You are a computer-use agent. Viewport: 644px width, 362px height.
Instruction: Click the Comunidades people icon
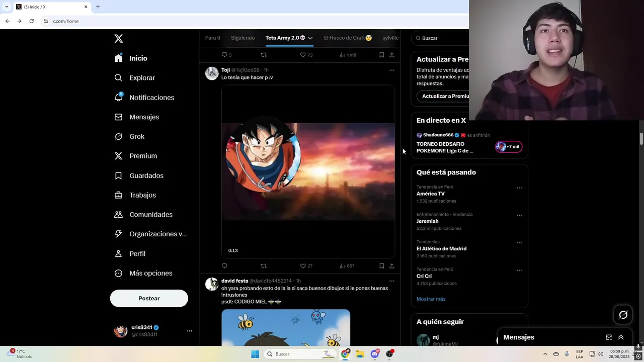click(118, 214)
